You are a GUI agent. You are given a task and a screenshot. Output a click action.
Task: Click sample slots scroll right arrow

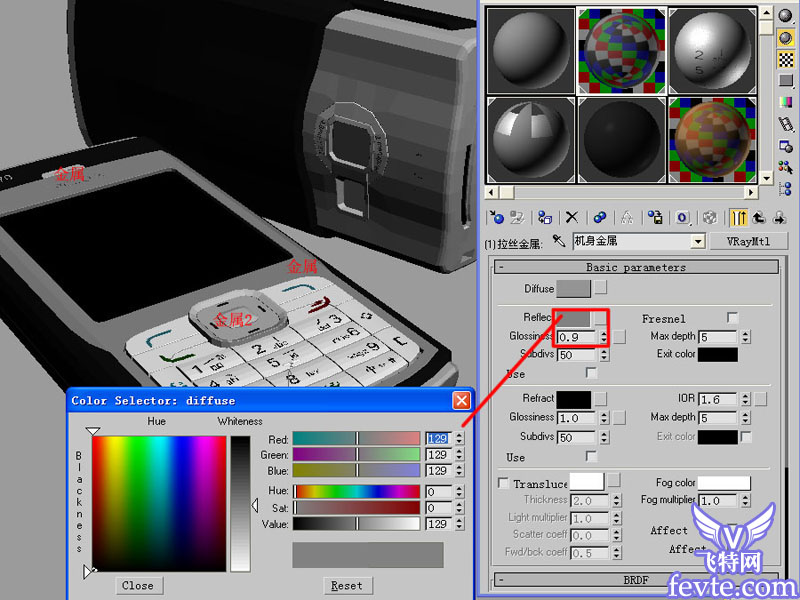coord(751,192)
